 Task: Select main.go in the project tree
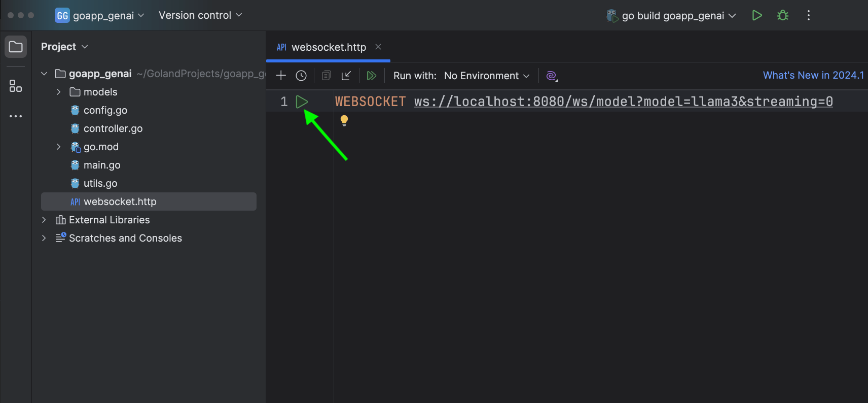click(x=102, y=165)
